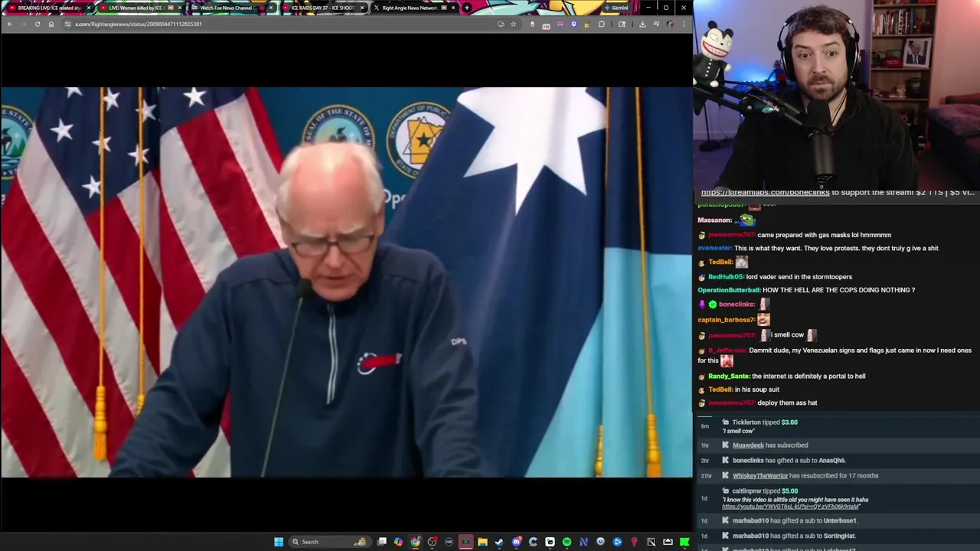
Task: Open the Chrome three-dot menu
Action: [x=684, y=24]
